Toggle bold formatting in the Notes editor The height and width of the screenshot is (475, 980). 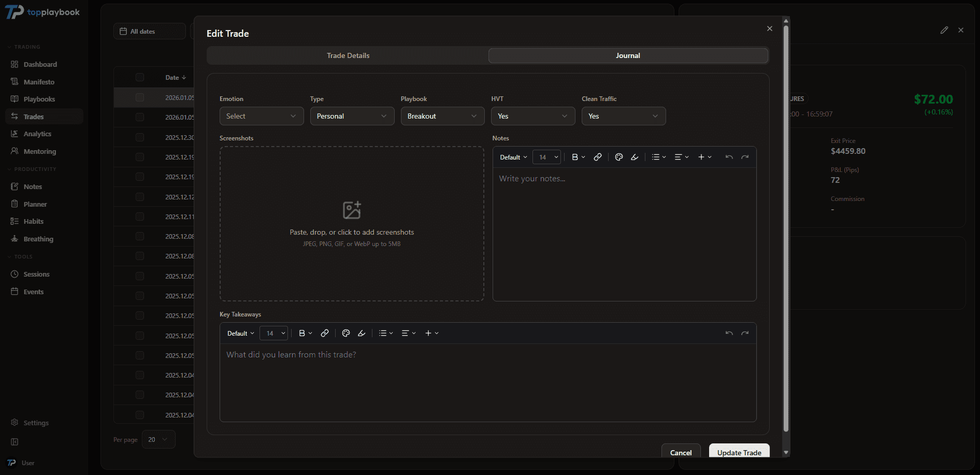point(575,157)
